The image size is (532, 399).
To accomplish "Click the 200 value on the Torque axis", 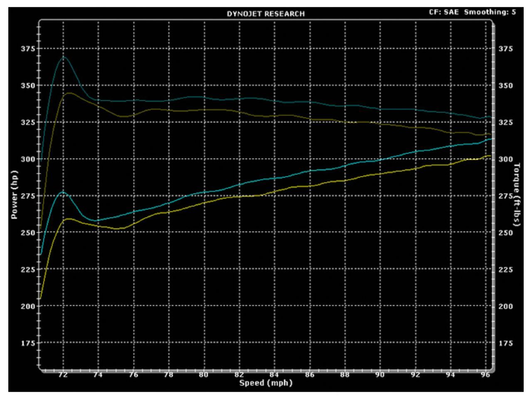I will 506,306.
